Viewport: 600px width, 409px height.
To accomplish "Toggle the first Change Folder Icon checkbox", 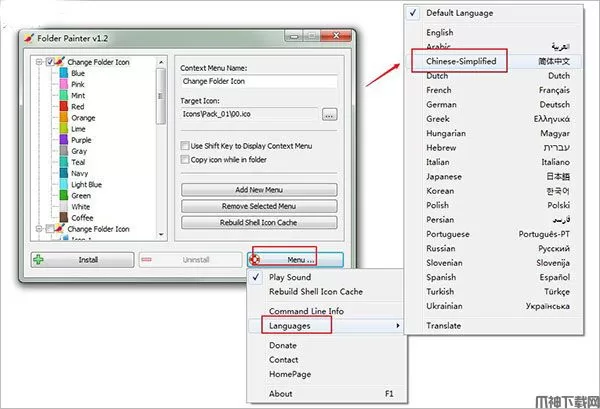I will tap(50, 62).
